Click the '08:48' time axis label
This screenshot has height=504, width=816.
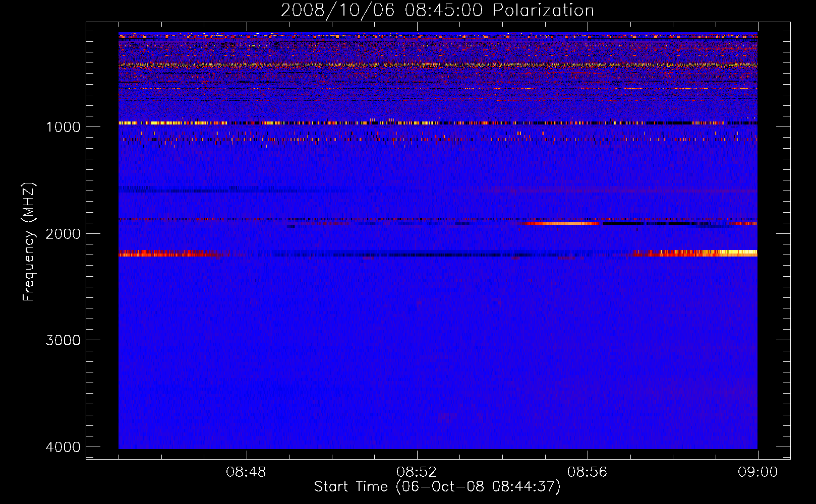246,472
